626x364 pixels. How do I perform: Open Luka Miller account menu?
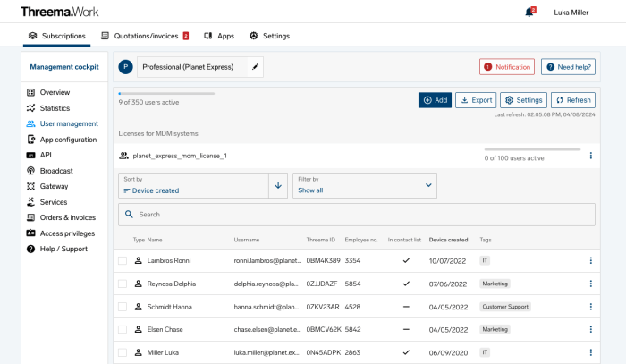[571, 13]
